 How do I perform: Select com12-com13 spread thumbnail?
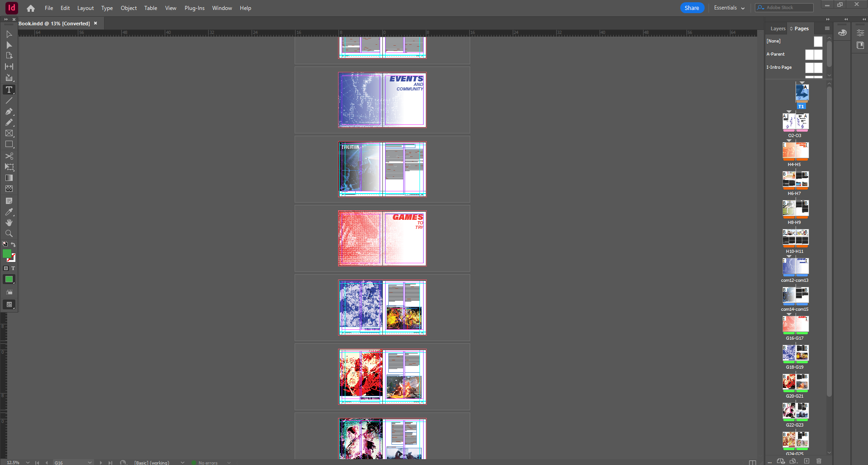pos(795,267)
